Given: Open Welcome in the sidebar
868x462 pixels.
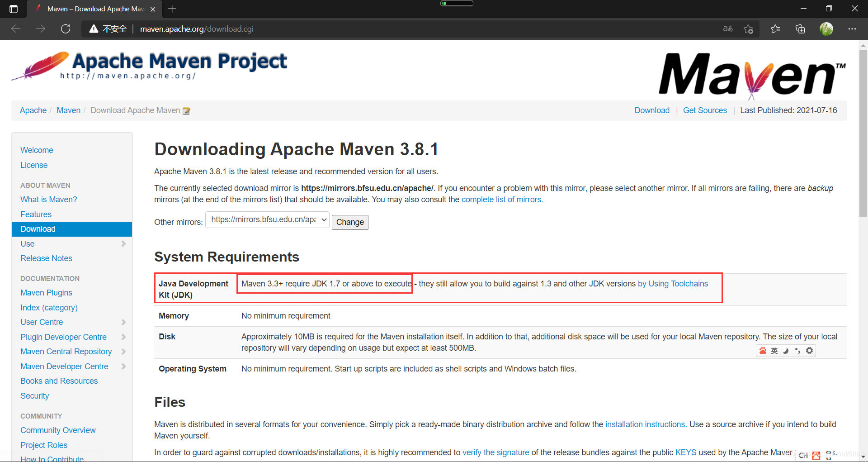Looking at the screenshot, I should [37, 150].
